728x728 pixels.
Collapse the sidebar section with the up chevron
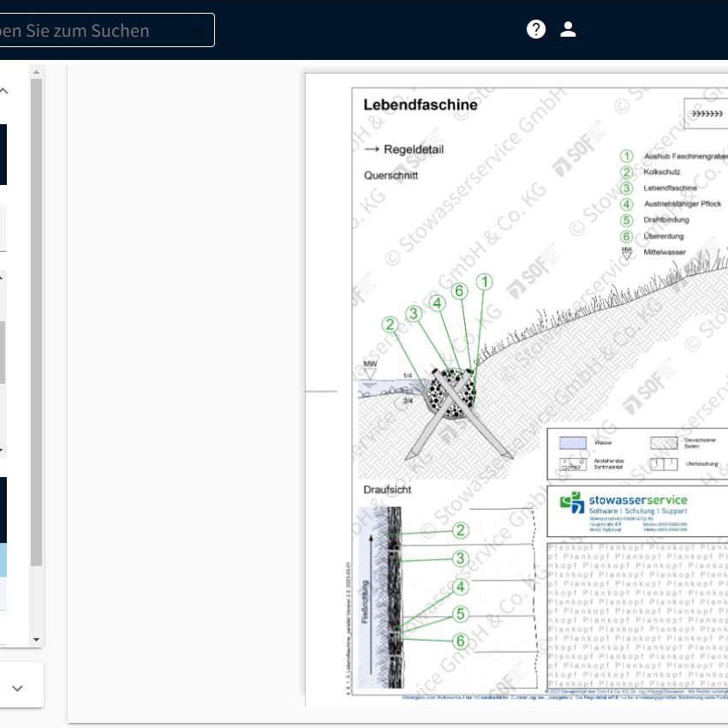(x=4, y=91)
